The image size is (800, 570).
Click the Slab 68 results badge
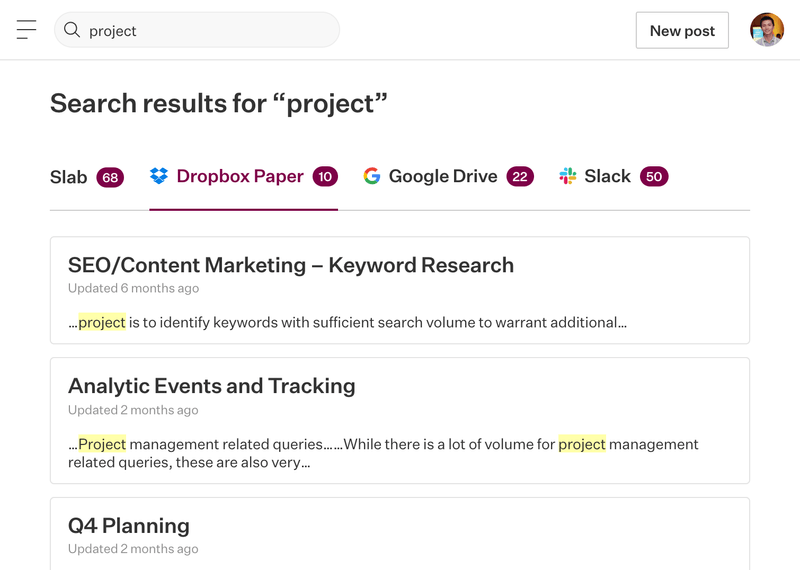click(x=110, y=178)
